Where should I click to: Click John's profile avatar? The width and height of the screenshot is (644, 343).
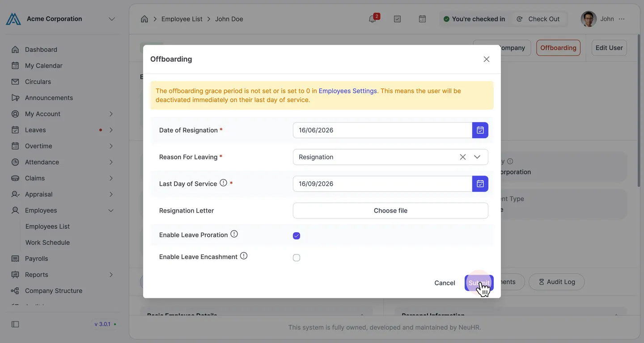(x=589, y=19)
